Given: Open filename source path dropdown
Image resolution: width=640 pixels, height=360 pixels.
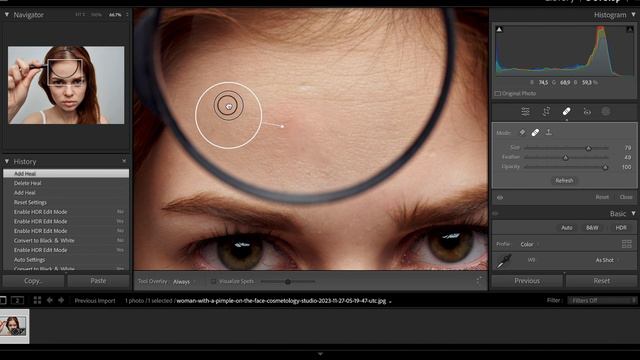Looking at the screenshot, I should tap(391, 301).
